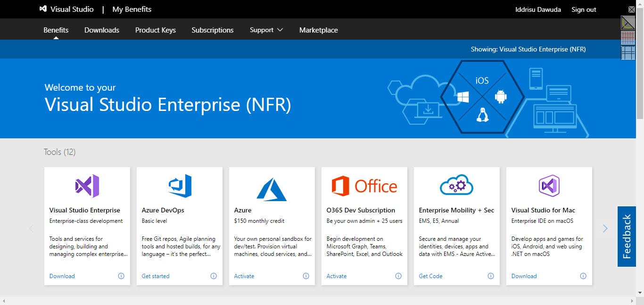This screenshot has height=305, width=644.
Task: Click Activate on O365 Dev Subscription card
Action: click(x=337, y=276)
